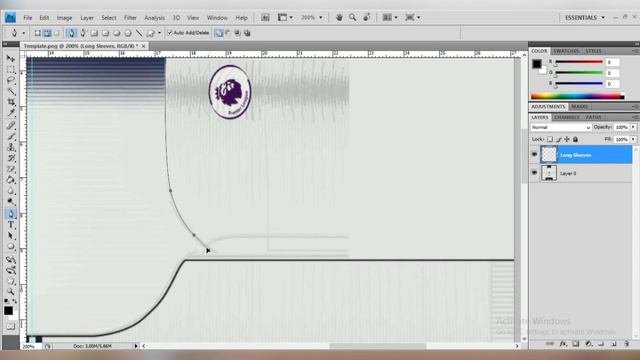Click the Rotate View tool in application bar
Screen dimensions: 640x360
pyautogui.click(x=367, y=17)
